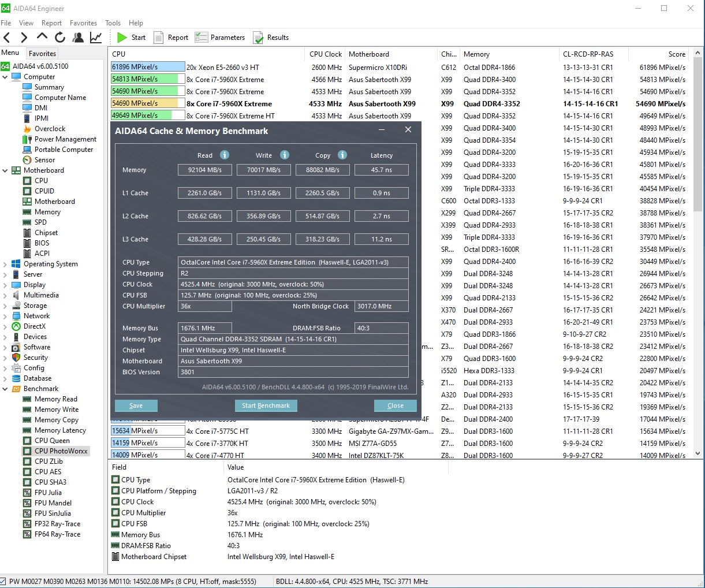Expand the Server tree node
705x588 pixels.
[x=5, y=274]
